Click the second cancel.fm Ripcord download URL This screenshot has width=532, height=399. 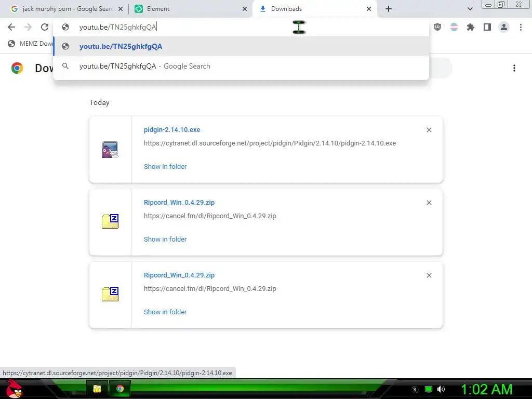click(210, 289)
